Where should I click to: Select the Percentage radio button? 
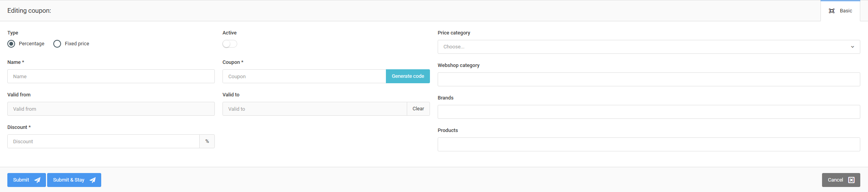click(x=11, y=44)
